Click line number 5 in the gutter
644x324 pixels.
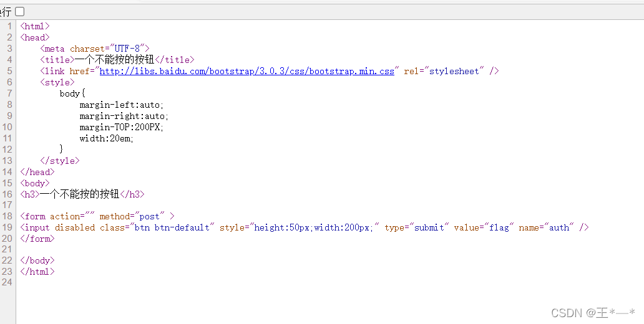coord(9,71)
